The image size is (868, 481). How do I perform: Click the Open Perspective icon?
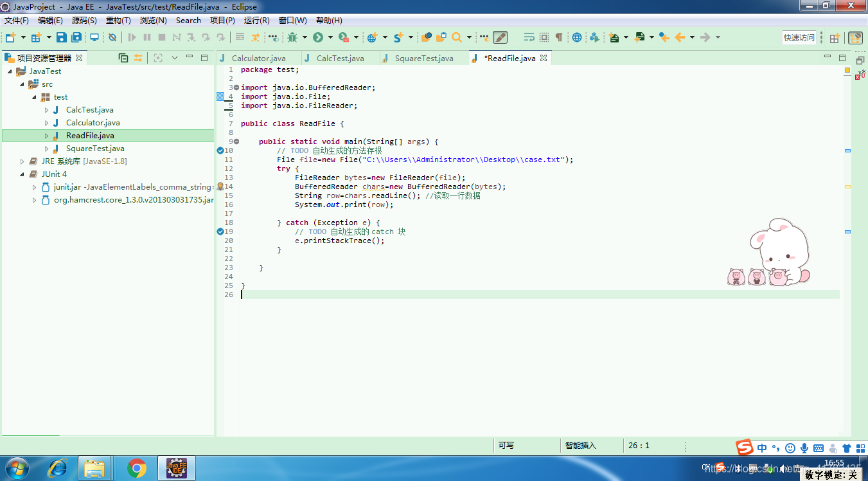(835, 38)
